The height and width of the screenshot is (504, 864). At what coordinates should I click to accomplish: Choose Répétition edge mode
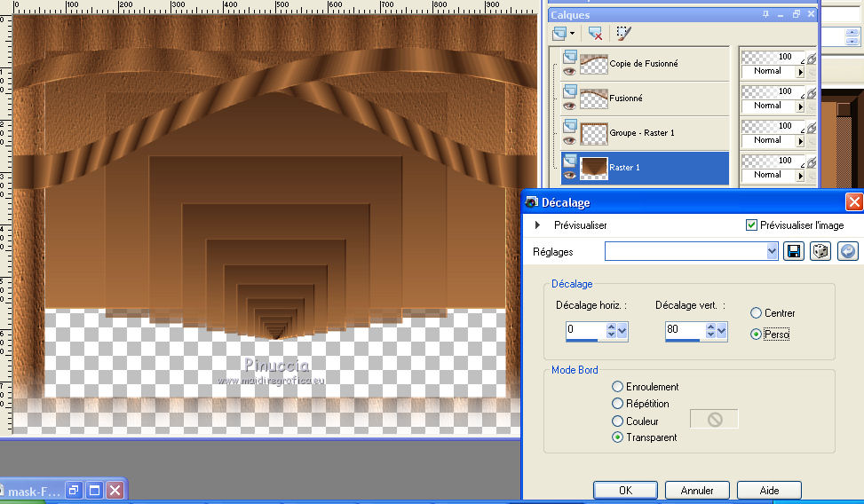(x=618, y=404)
